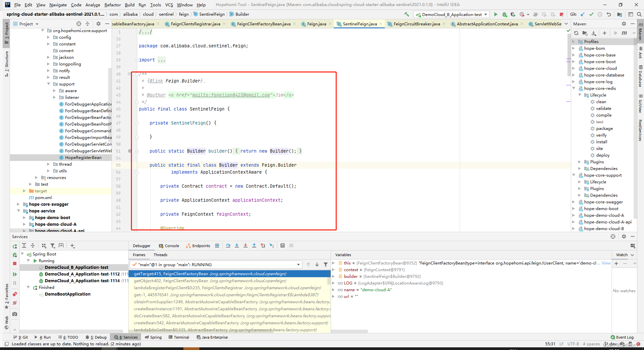Toggle the Database tool window on the right stripe
The height and width of the screenshot is (350, 644).
click(640, 76)
